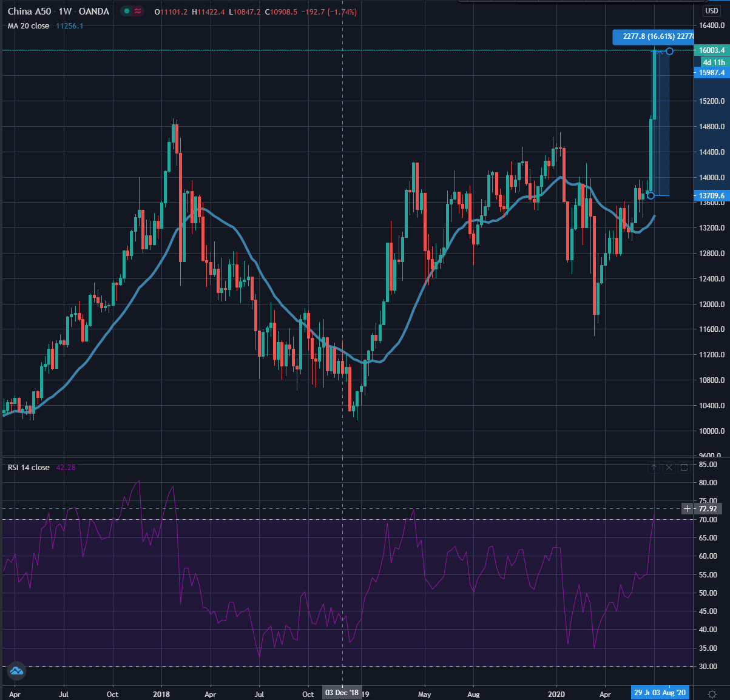Open the USD currency selector
The height and width of the screenshot is (700, 730).
click(711, 10)
